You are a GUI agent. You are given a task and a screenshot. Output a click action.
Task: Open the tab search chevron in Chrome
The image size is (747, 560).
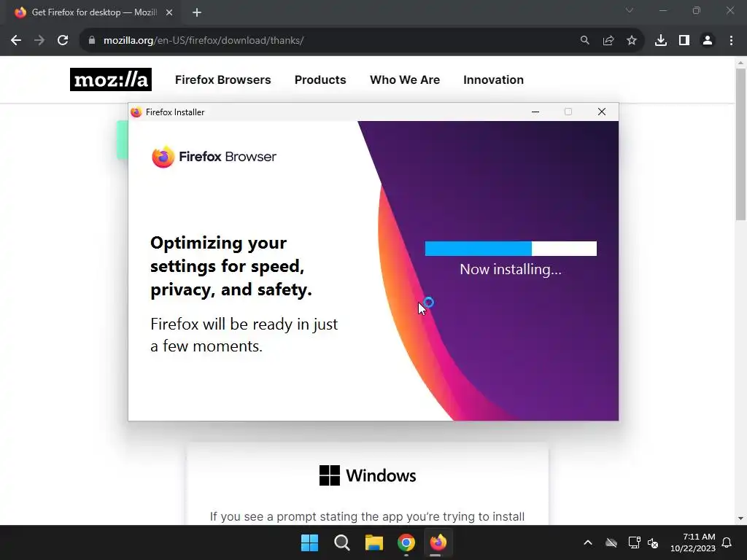tap(630, 10)
